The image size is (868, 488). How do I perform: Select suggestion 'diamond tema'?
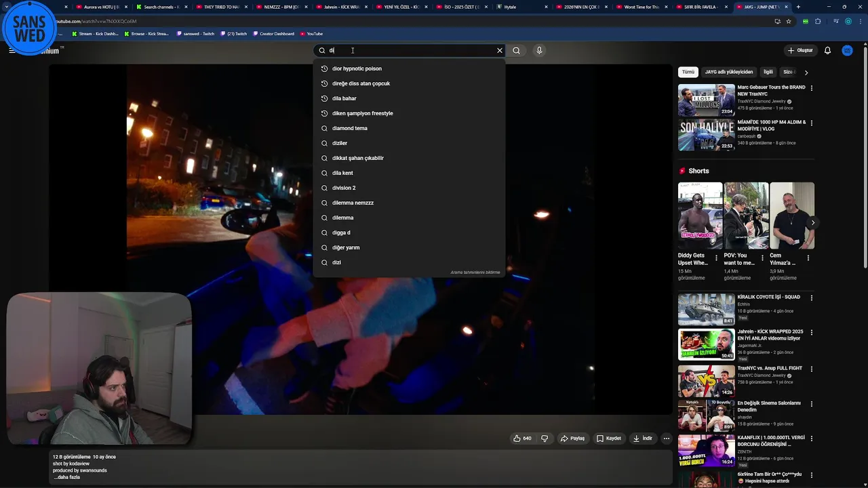click(x=409, y=128)
